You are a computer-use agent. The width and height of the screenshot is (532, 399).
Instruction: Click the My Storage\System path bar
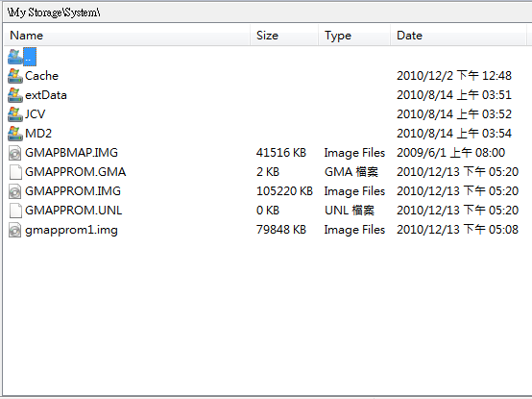pos(267,12)
